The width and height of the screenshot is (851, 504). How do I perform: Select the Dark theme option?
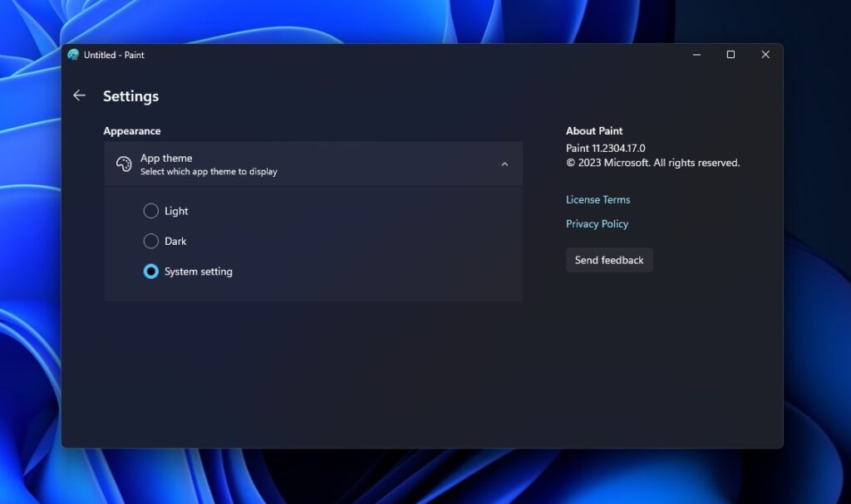tap(151, 241)
